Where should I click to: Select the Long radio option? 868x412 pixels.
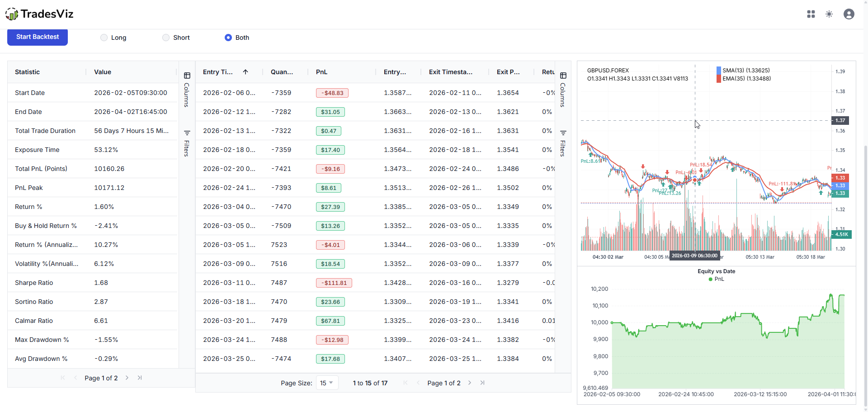pos(104,38)
